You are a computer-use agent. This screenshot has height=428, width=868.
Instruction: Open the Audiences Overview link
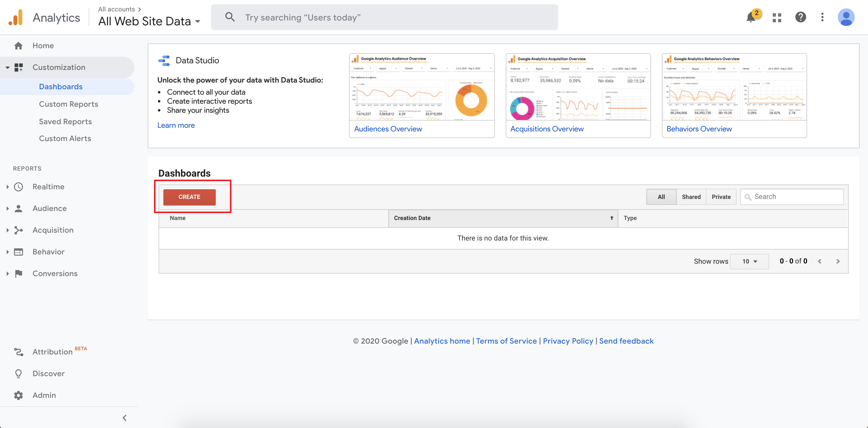(388, 129)
